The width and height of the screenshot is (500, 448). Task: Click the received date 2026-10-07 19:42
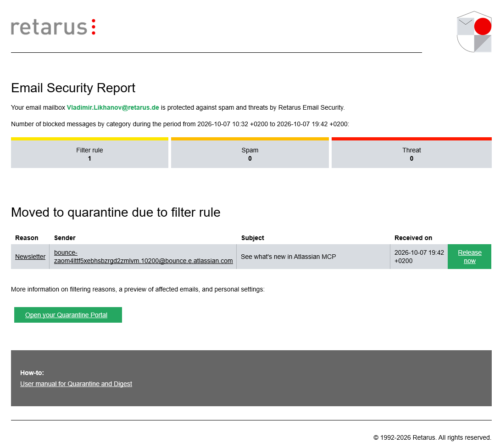coord(419,257)
